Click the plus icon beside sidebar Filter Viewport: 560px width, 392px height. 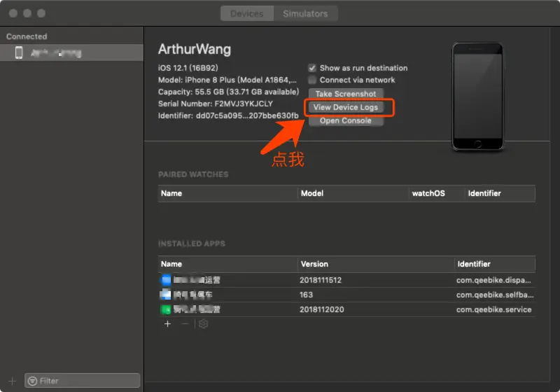coord(12,381)
